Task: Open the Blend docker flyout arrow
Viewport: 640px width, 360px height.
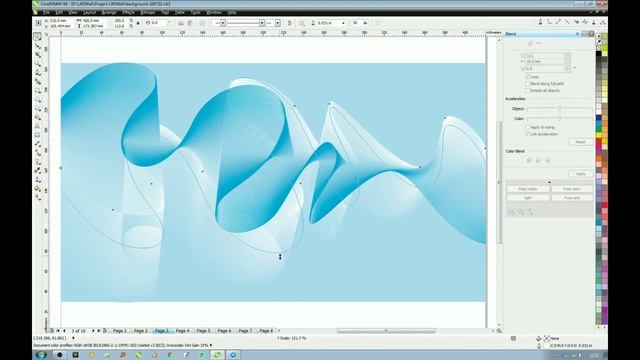Action: [578, 34]
